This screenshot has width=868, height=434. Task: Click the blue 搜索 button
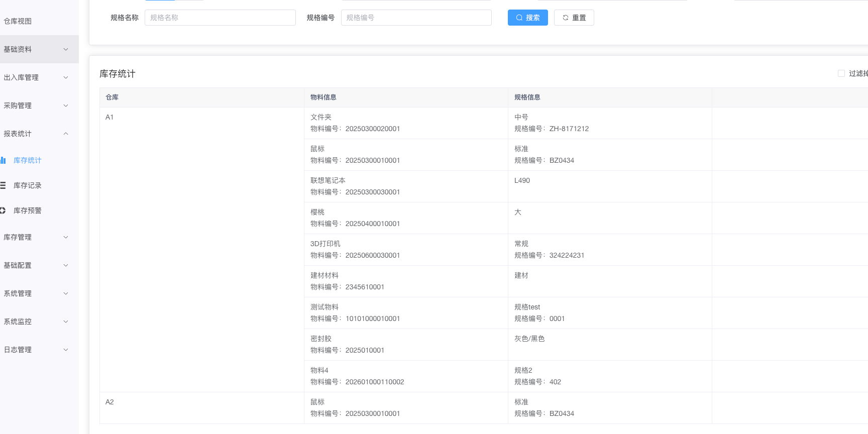pyautogui.click(x=528, y=18)
